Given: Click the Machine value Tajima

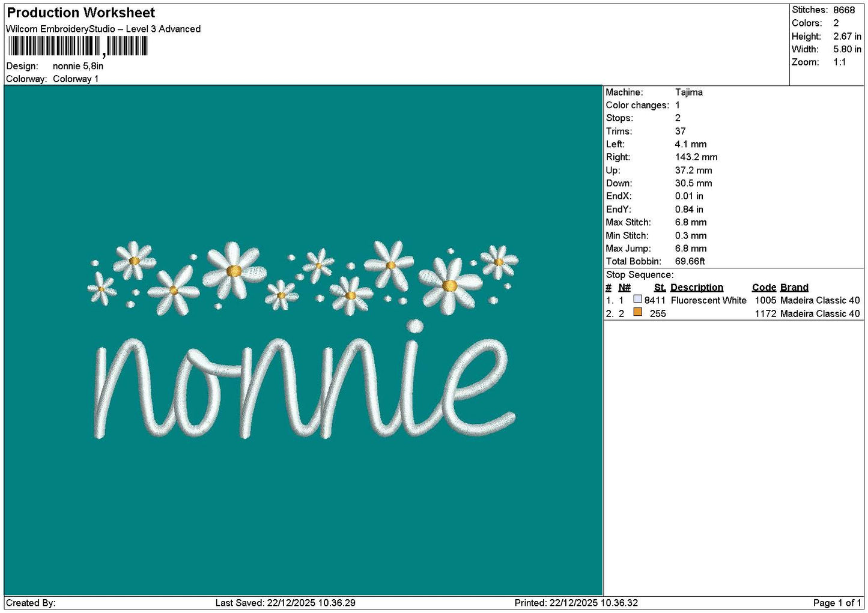Looking at the screenshot, I should click(x=689, y=92).
